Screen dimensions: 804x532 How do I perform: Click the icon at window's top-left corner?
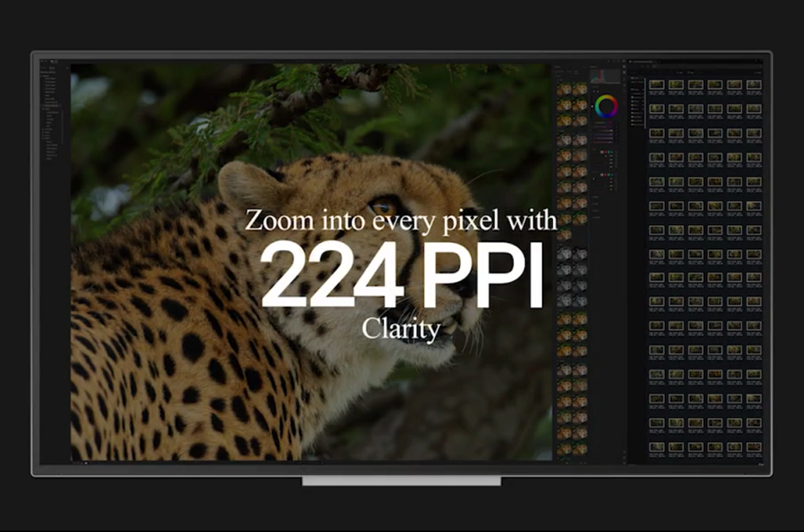point(42,61)
